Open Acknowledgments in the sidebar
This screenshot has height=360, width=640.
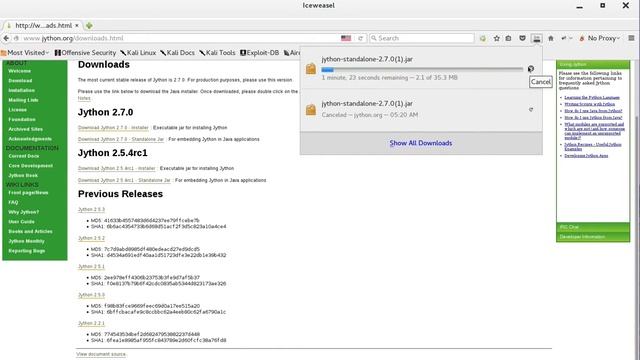coord(30,139)
